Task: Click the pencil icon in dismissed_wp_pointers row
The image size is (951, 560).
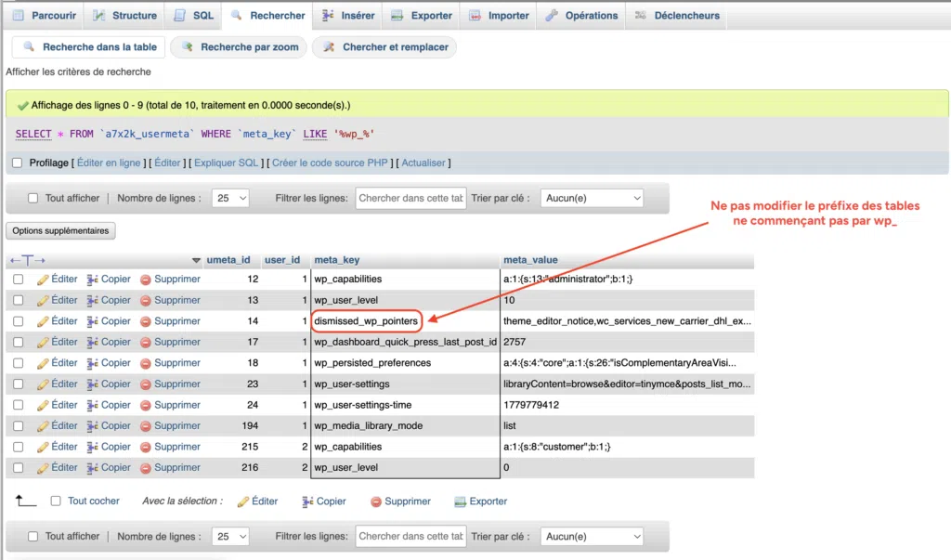Action: tap(43, 321)
